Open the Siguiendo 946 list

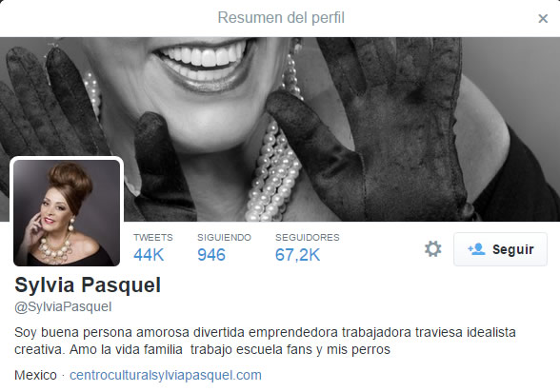point(224,248)
